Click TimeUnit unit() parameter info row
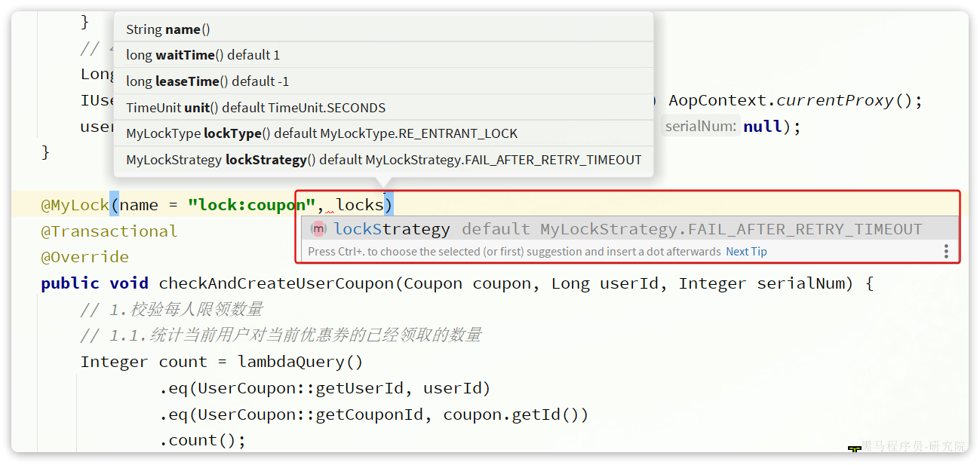980x465 pixels. click(x=383, y=107)
